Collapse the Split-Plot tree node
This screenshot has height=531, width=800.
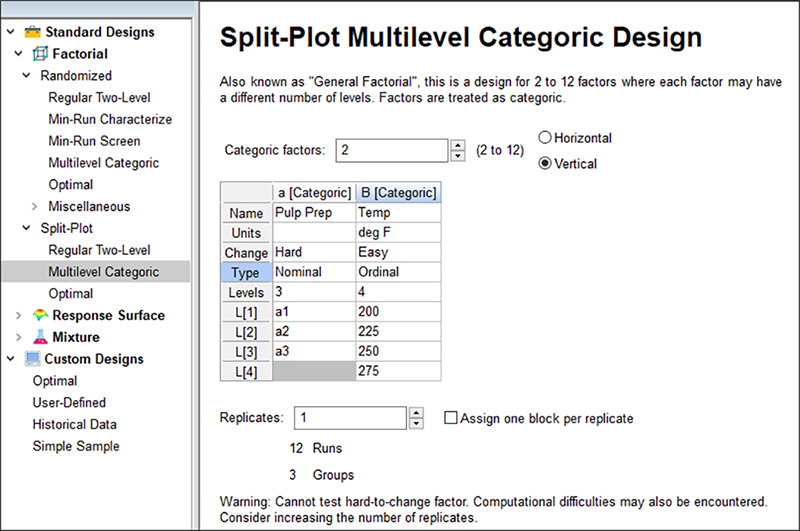(x=28, y=229)
